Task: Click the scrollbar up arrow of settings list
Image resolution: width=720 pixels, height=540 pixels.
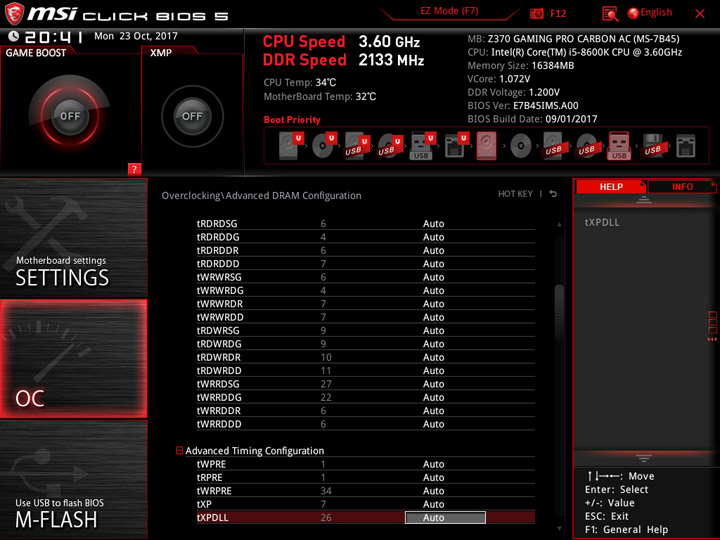Action: coord(559,225)
